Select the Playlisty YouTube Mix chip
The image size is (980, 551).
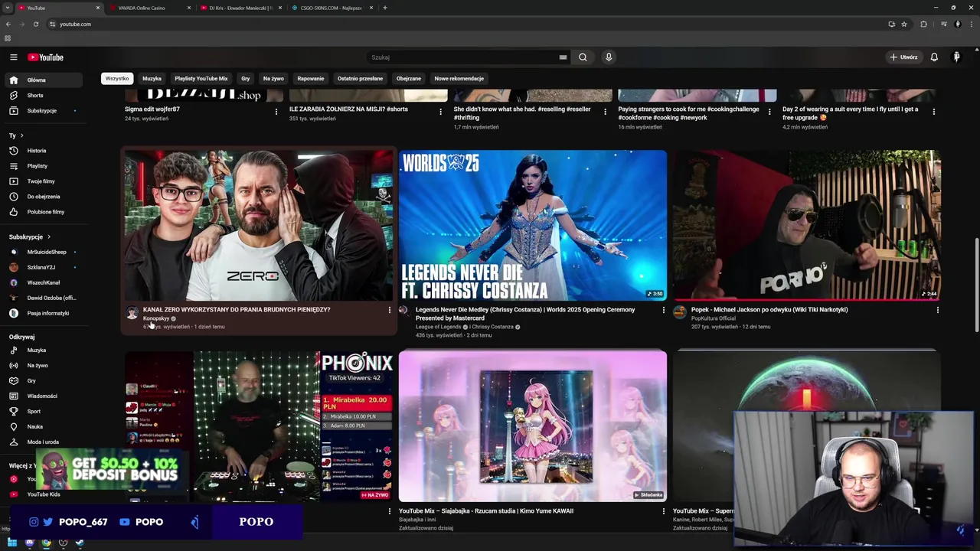pyautogui.click(x=201, y=78)
